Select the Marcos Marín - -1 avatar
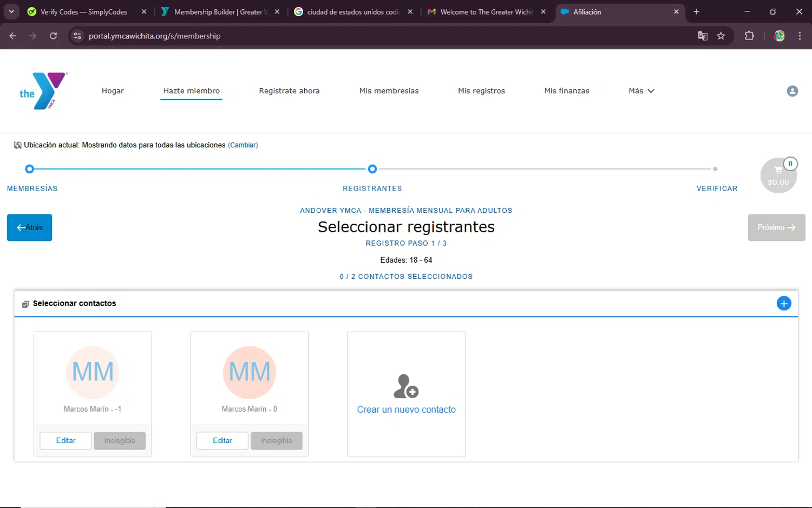The height and width of the screenshot is (508, 812). [93, 373]
